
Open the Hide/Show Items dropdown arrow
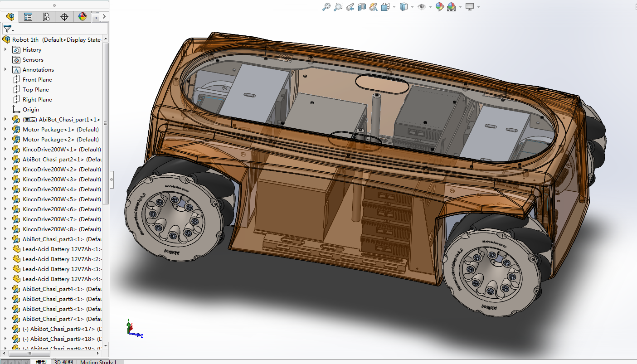[430, 7]
